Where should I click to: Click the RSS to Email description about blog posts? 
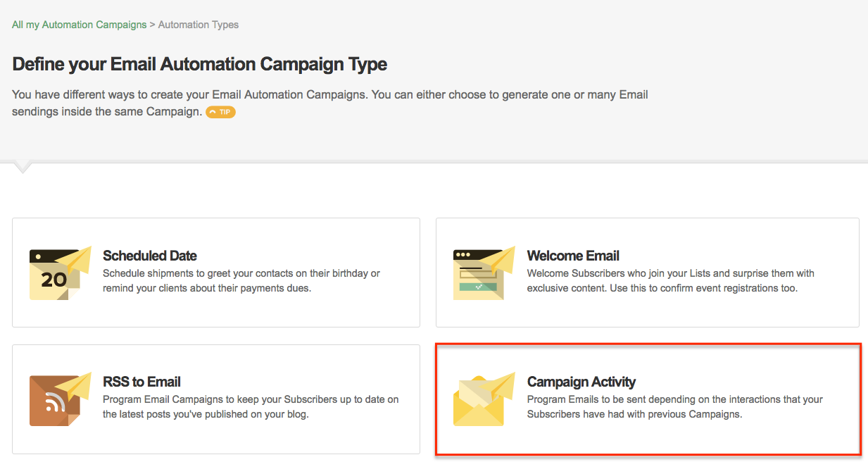click(x=251, y=406)
